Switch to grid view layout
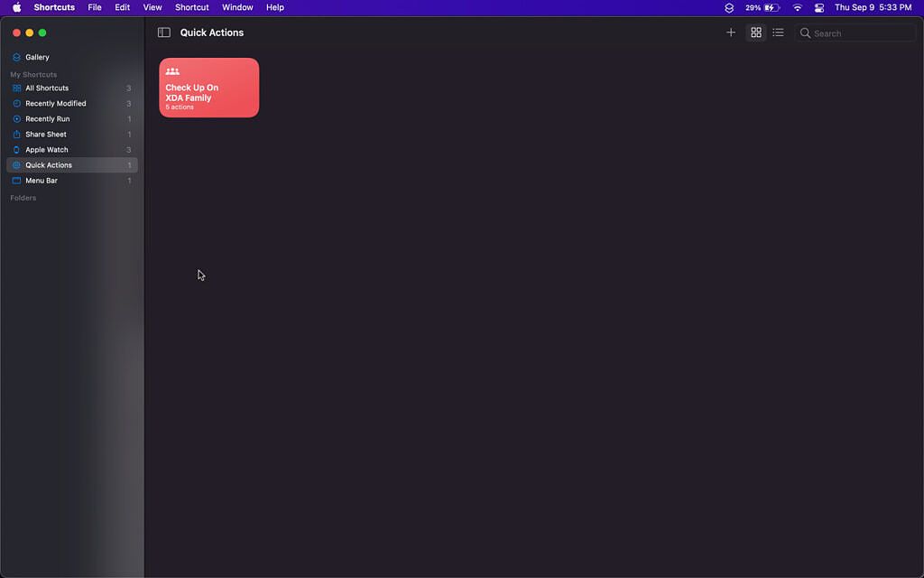Screen dimensions: 924x578 point(756,32)
